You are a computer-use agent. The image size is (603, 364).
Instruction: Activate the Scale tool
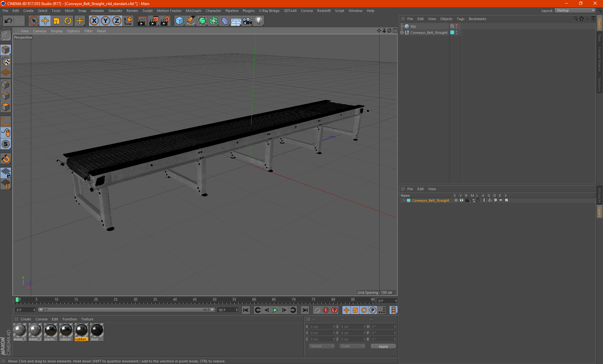[57, 21]
